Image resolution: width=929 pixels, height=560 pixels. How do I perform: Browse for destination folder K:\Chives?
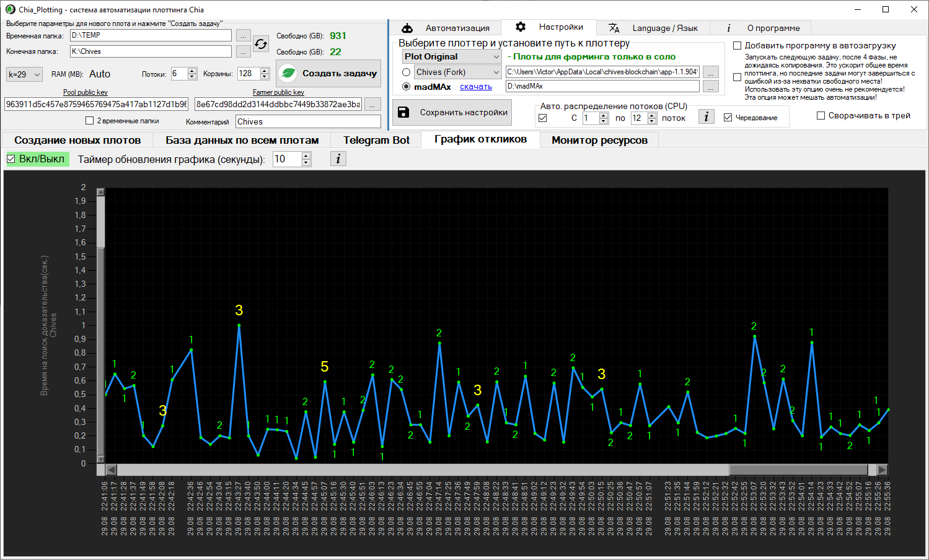coord(244,52)
